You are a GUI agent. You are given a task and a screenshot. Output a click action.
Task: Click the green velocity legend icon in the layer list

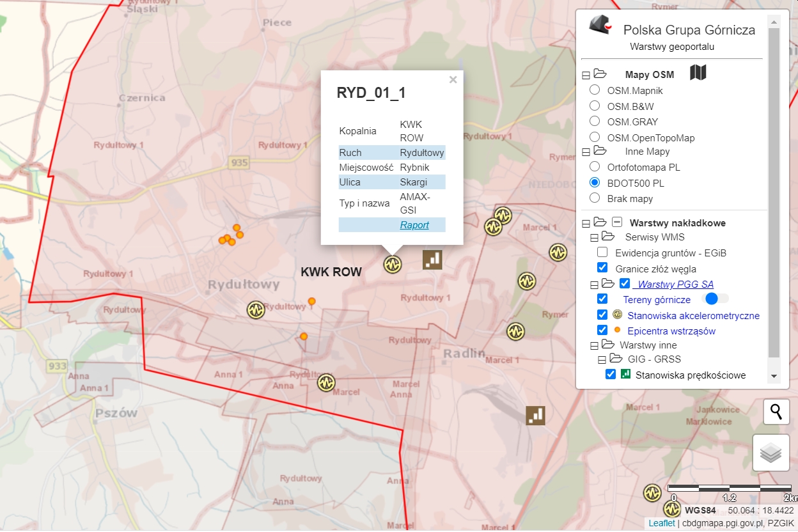(x=626, y=374)
